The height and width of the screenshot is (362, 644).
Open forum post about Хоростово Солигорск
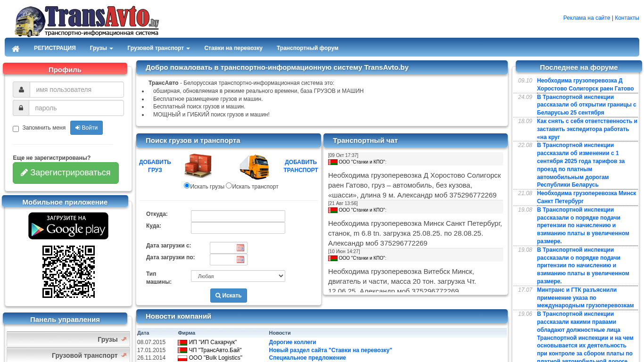pos(586,84)
